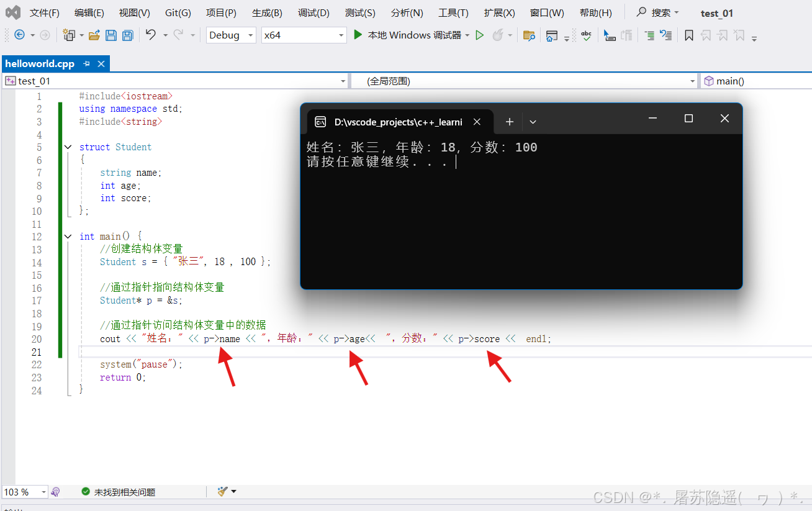Screen dimensions: 812x511
Task: Click the new project icon in toolbar
Action: click(69, 35)
